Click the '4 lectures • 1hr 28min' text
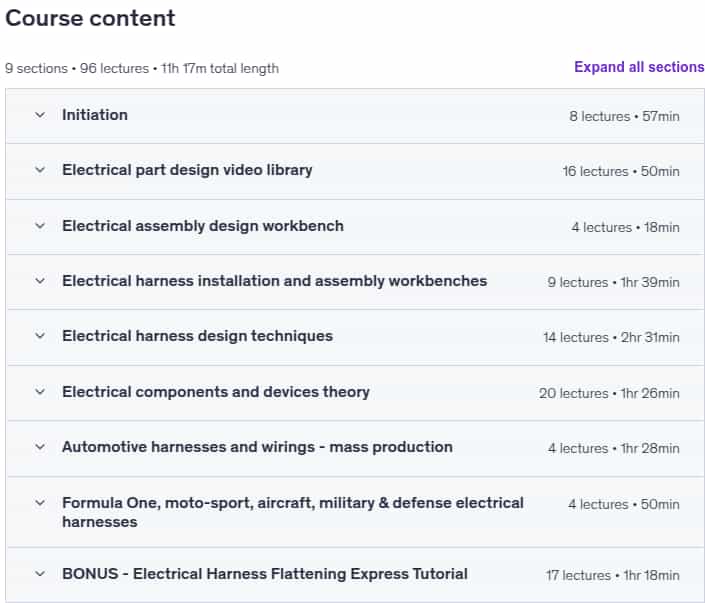705x603 pixels. 614,448
